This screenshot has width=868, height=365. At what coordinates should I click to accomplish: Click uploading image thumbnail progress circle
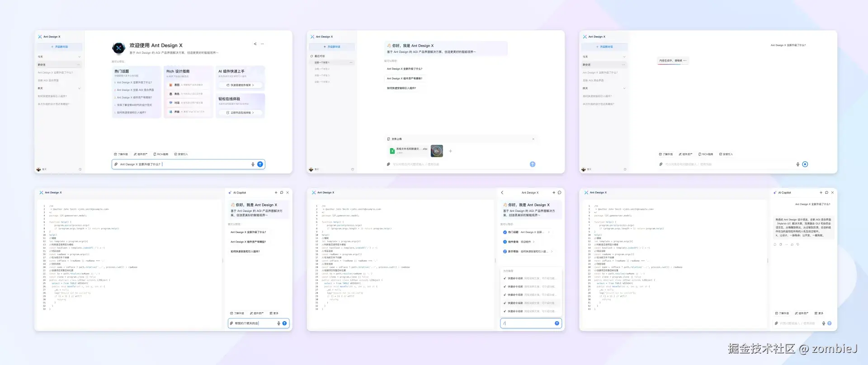(437, 151)
